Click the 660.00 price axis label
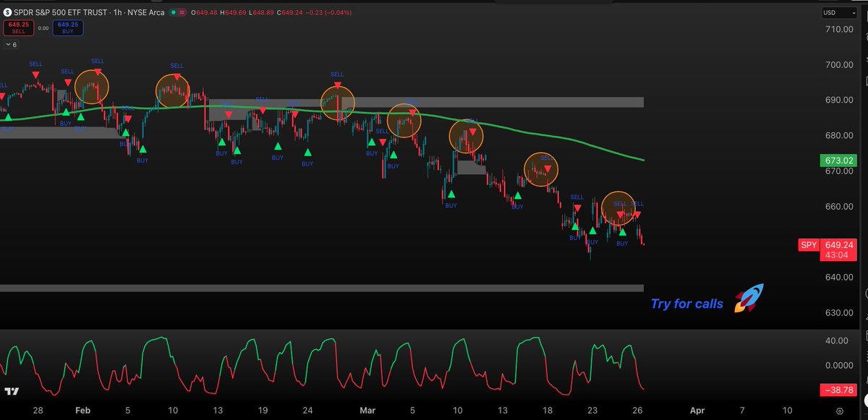This screenshot has width=868, height=420. (840, 207)
